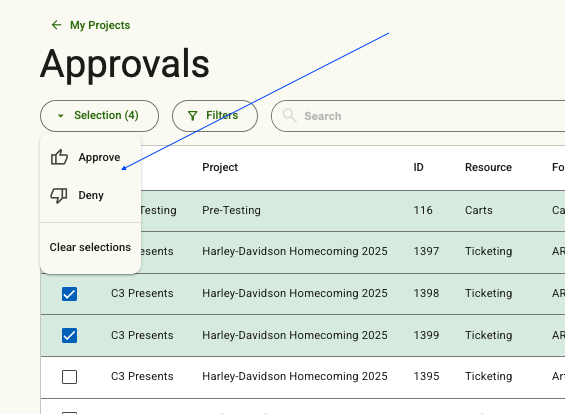Choose Approve from the selection menu
The image size is (565, 414).
click(x=90, y=157)
